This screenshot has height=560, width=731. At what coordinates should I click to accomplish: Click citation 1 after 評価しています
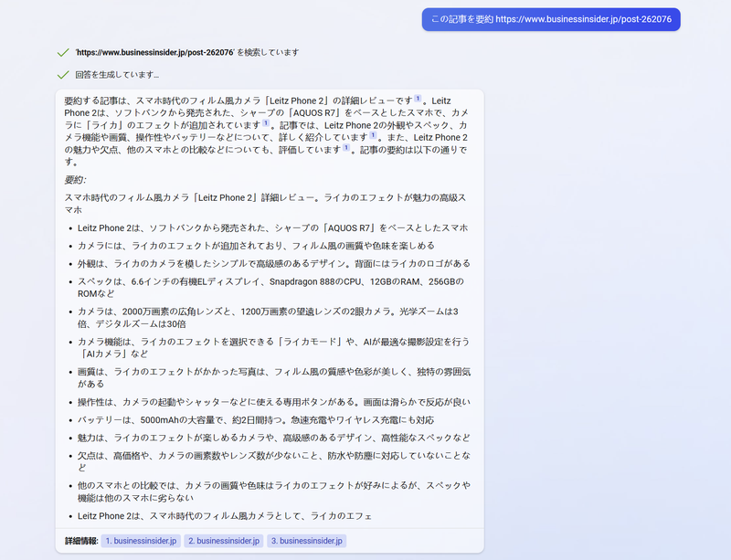346,147
